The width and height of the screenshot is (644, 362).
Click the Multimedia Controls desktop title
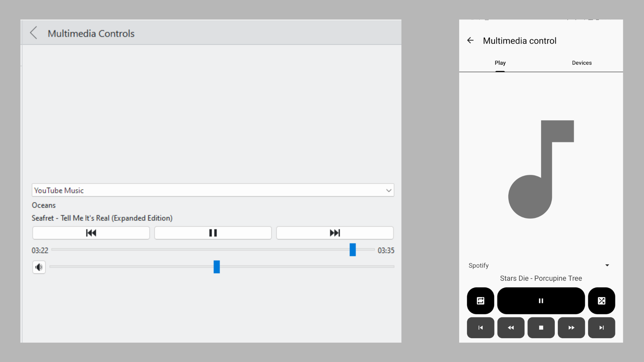(x=91, y=34)
